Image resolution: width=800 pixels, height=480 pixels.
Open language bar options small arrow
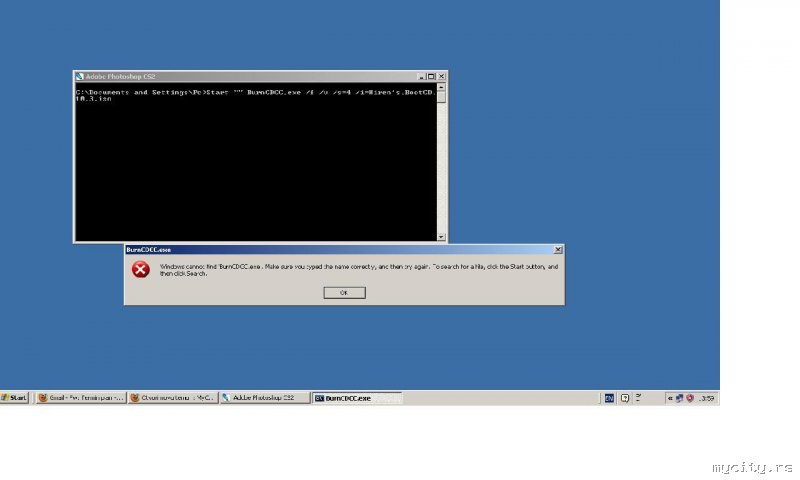638,400
